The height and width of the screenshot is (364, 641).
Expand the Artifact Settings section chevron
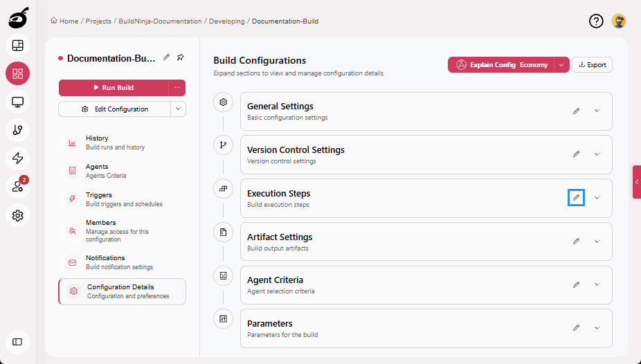click(x=597, y=241)
